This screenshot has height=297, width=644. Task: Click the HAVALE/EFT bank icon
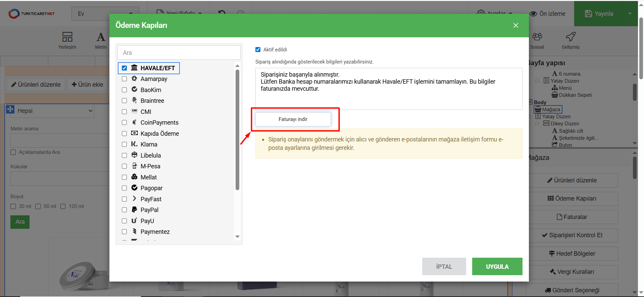(x=134, y=68)
